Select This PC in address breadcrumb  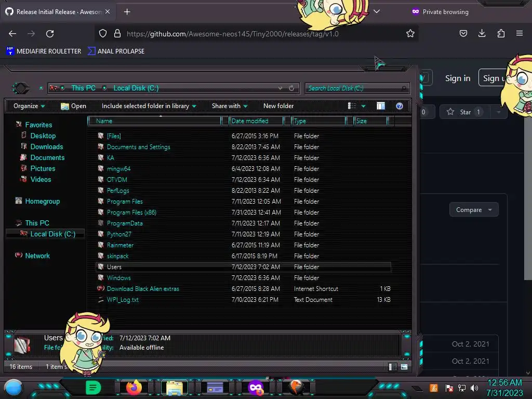84,88
